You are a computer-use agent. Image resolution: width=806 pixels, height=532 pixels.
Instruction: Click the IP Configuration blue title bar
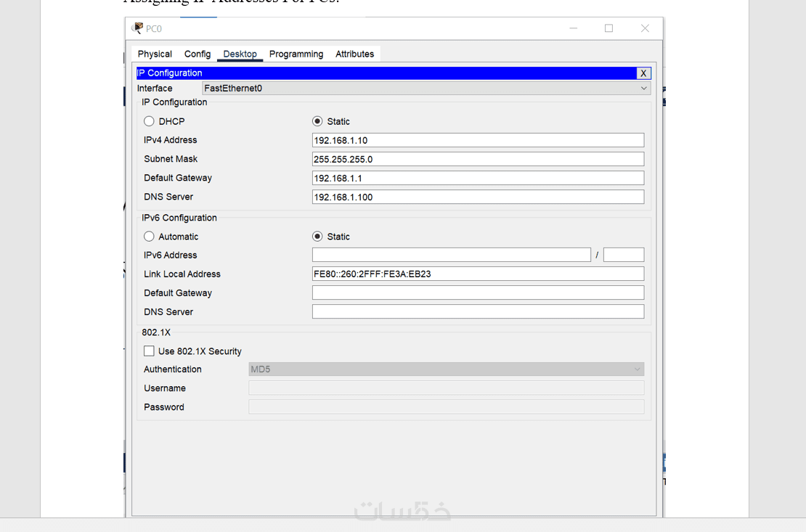386,73
